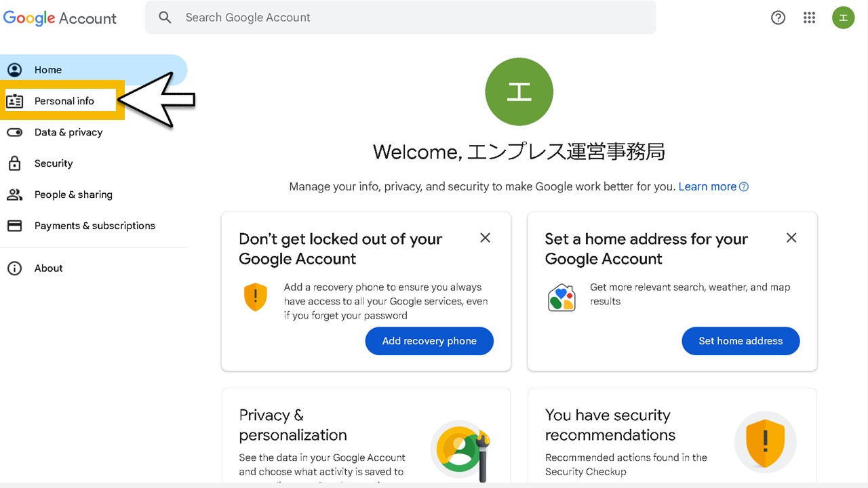Open the account profile avatar
This screenshot has width=868, height=488.
[843, 18]
